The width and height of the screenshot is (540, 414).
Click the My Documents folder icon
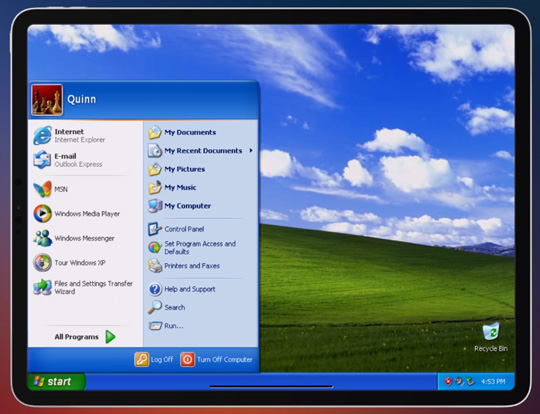(x=155, y=132)
